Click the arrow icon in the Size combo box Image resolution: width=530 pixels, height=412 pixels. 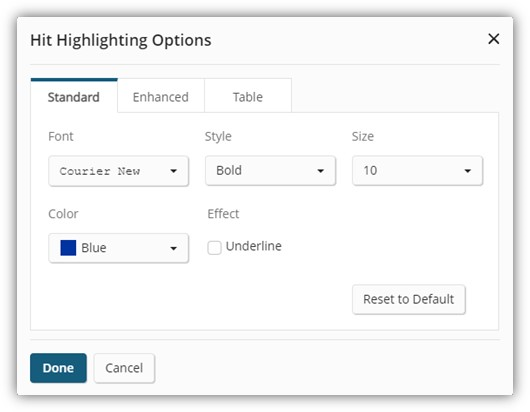(467, 171)
